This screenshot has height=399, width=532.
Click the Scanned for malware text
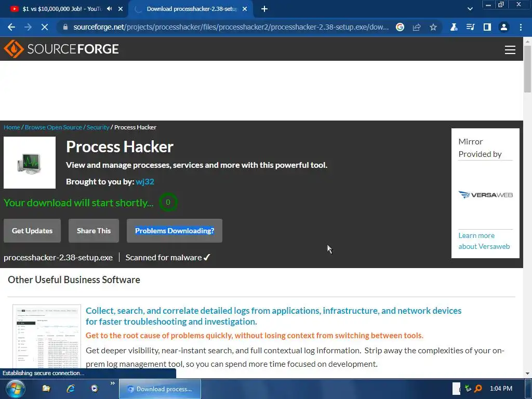click(164, 258)
